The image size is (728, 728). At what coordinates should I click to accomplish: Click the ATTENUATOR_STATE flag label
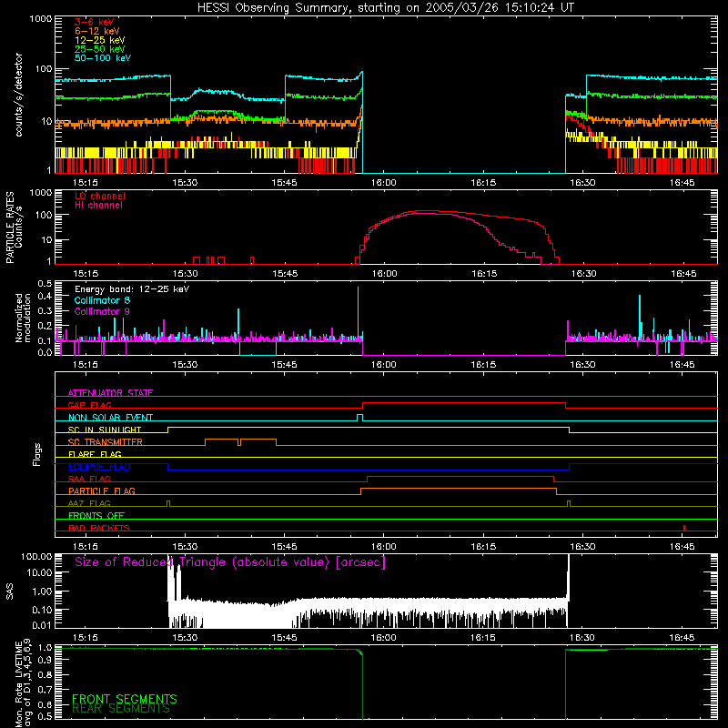110,393
